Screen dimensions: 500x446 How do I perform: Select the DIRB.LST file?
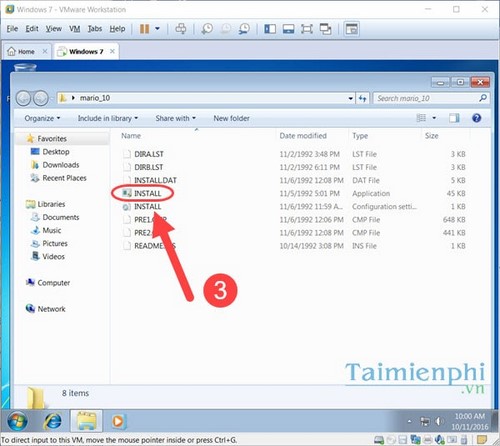pyautogui.click(x=149, y=167)
